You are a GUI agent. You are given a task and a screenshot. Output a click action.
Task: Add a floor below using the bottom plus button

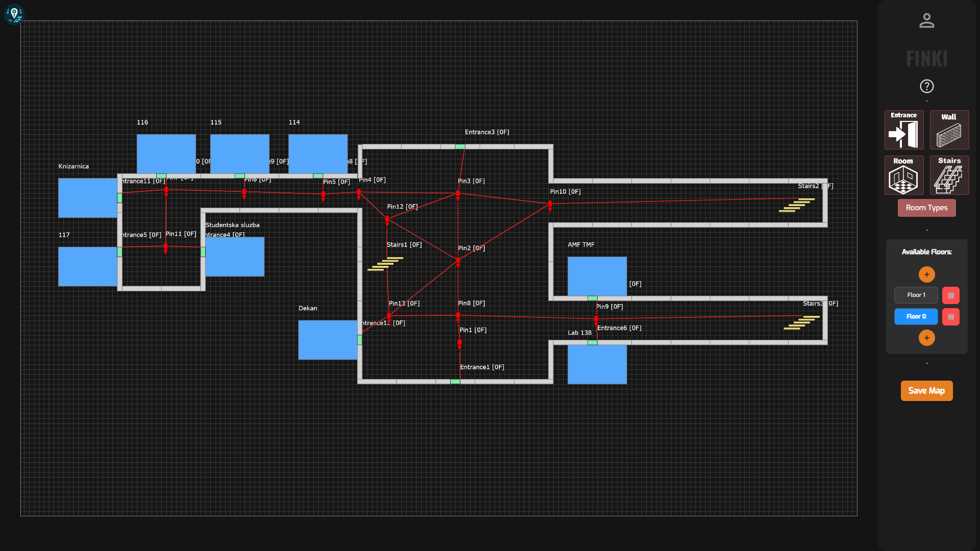click(926, 338)
